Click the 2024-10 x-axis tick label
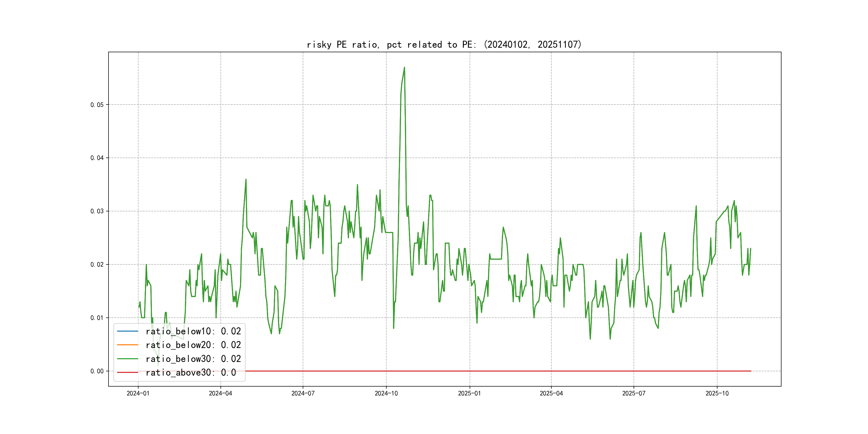The height and width of the screenshot is (434, 868). [386, 394]
